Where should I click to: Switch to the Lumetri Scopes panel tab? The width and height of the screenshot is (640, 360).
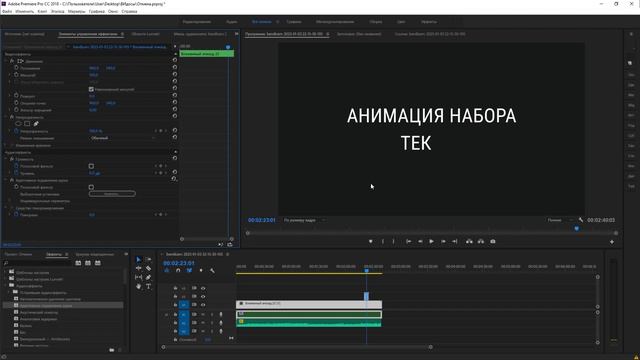[x=145, y=34]
